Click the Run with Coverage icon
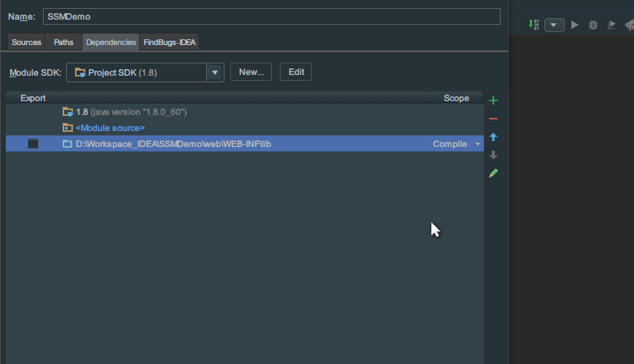The height and width of the screenshot is (364, 634). click(611, 25)
